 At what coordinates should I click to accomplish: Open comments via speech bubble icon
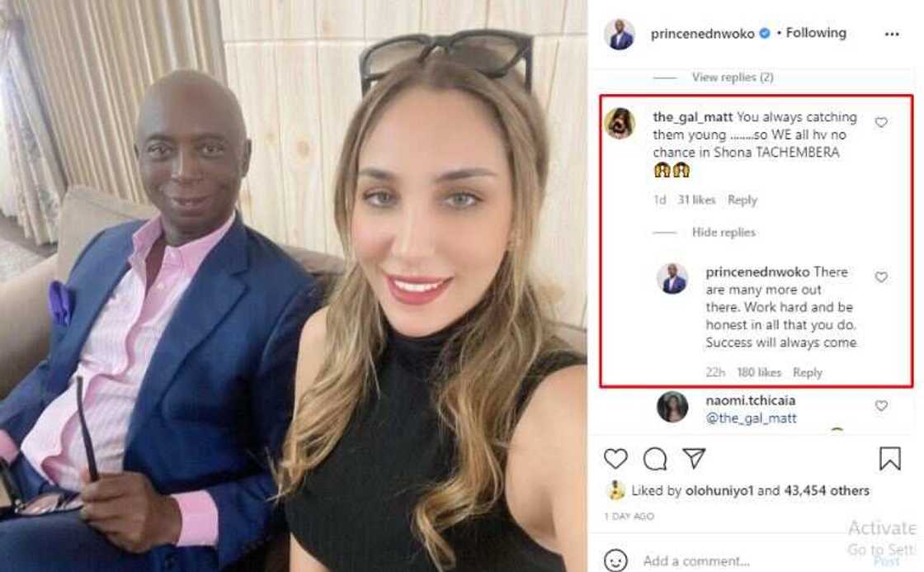click(655, 459)
